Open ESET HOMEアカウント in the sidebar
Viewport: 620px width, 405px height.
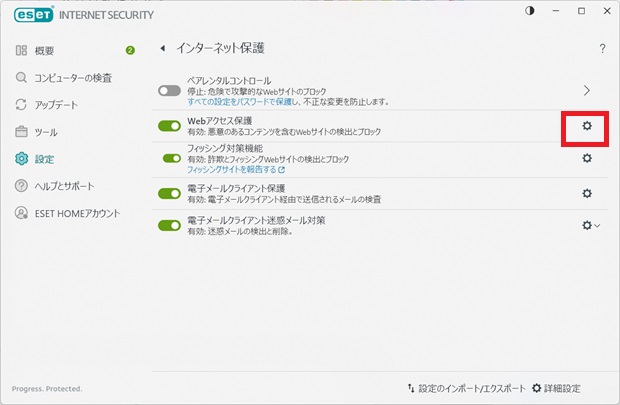(x=78, y=213)
